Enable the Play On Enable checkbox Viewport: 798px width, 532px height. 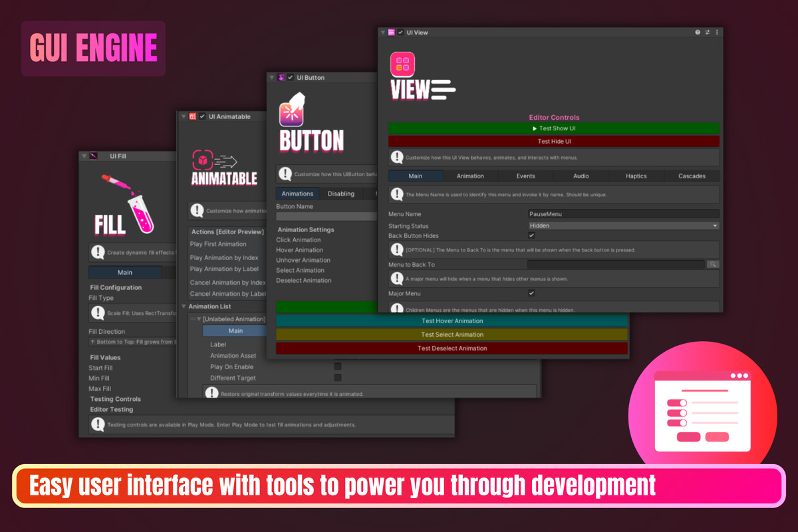338,366
